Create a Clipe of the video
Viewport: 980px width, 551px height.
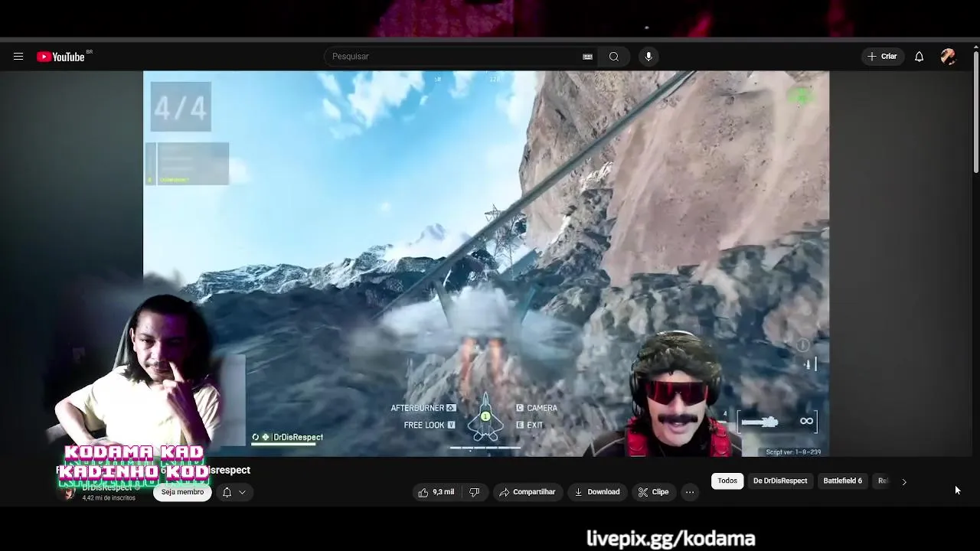(x=653, y=492)
